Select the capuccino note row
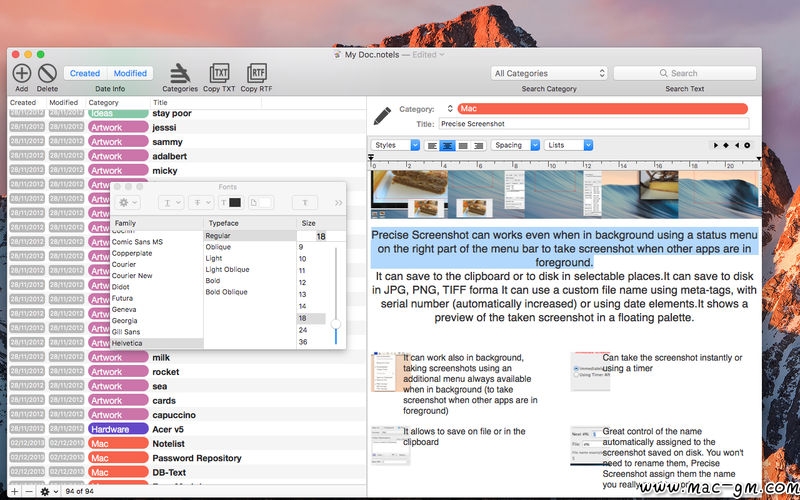 point(187,415)
